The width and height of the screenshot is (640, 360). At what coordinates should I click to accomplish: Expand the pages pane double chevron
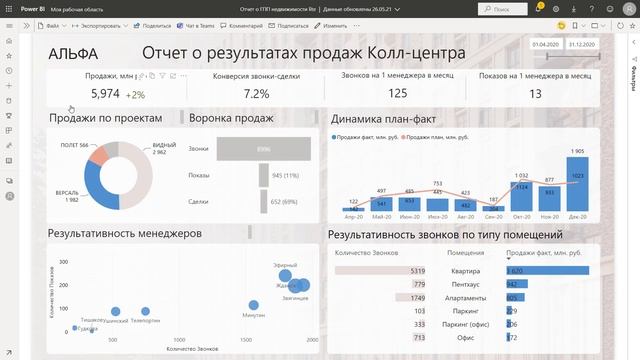(x=27, y=26)
